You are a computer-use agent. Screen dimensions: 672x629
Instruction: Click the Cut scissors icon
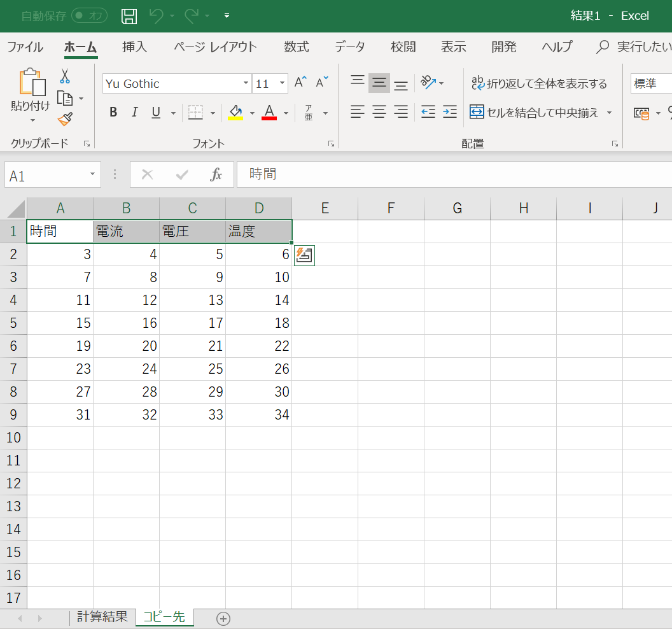[x=65, y=76]
